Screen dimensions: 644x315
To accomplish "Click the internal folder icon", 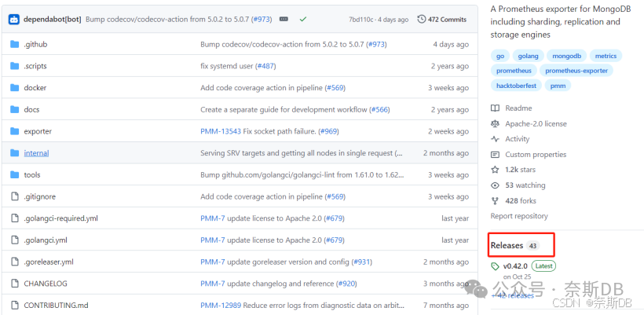I will coord(15,152).
